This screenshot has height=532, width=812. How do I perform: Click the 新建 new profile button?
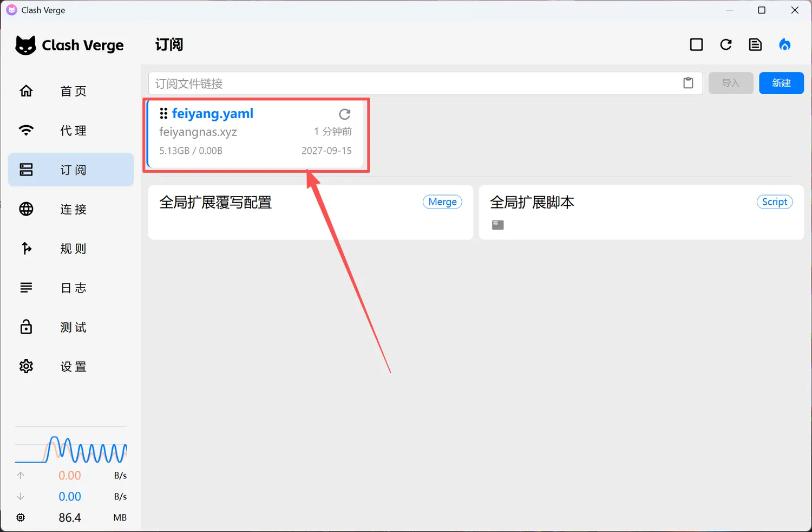pos(781,83)
